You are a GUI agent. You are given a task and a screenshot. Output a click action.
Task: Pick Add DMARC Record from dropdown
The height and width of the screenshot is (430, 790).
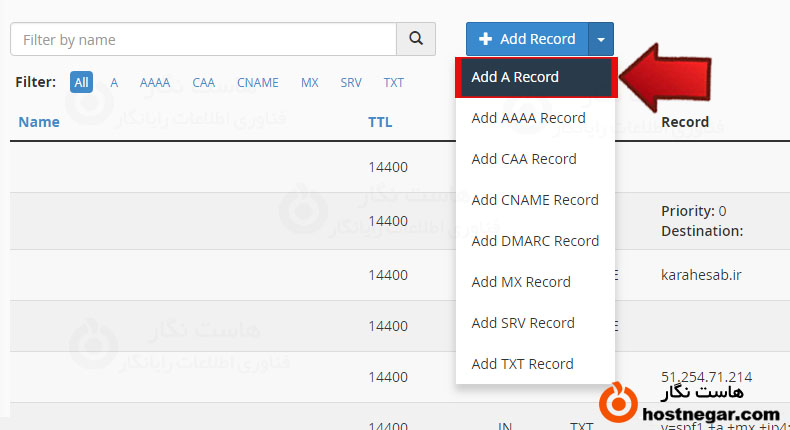(x=534, y=241)
